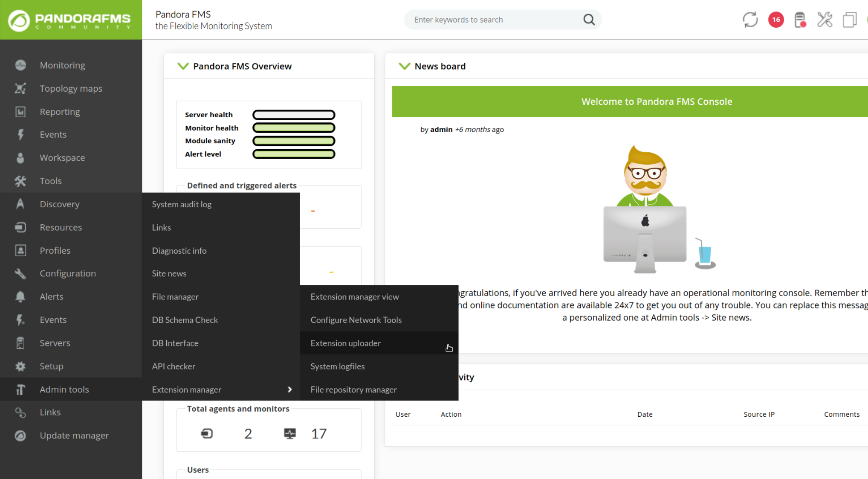
Task: Collapse the News board panel
Action: point(404,66)
